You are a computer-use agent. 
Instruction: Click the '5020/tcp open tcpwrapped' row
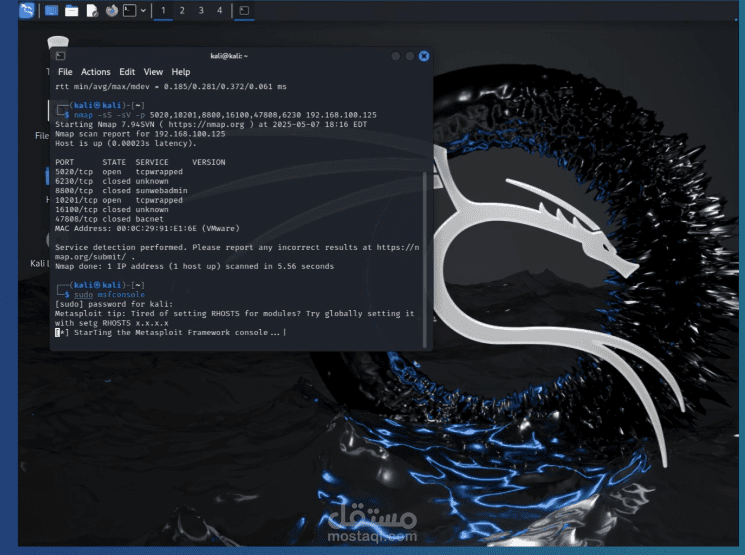[x=119, y=172]
